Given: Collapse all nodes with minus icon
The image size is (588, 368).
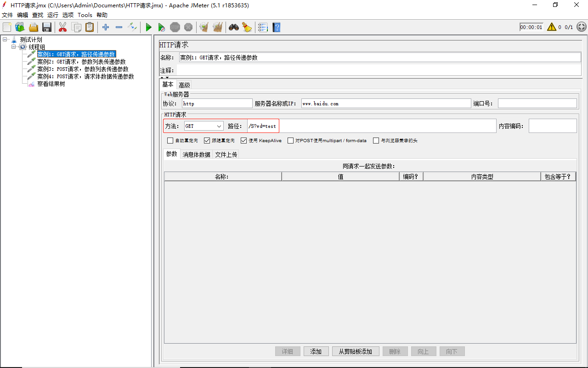Looking at the screenshot, I should tap(119, 28).
